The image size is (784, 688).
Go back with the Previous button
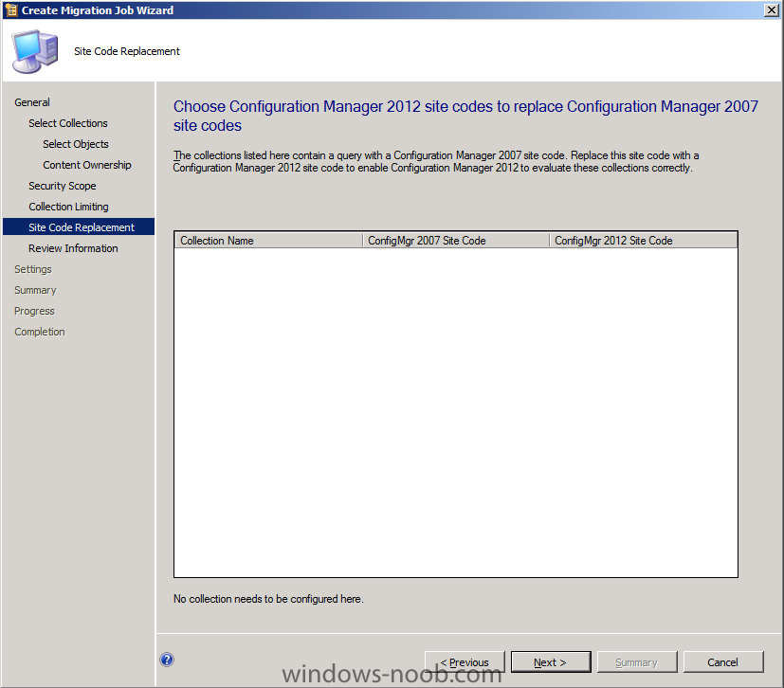point(465,662)
